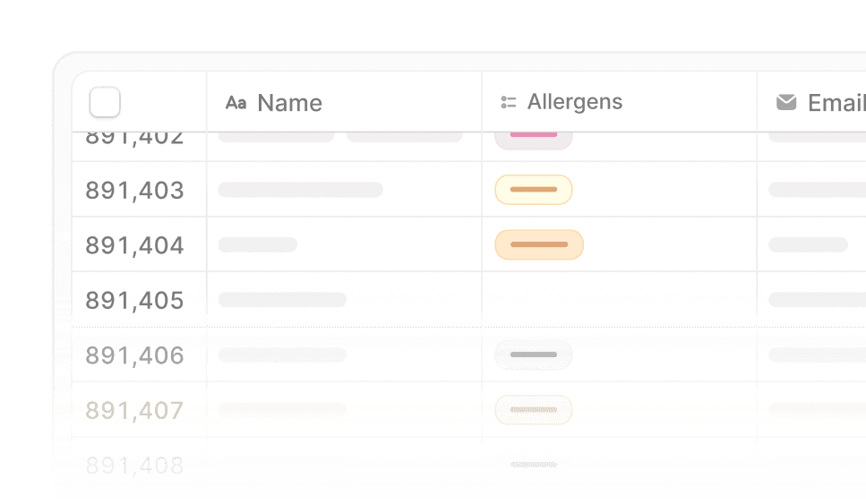The height and width of the screenshot is (504, 866).
Task: Click the Name cell in row 891,403
Action: (x=344, y=190)
